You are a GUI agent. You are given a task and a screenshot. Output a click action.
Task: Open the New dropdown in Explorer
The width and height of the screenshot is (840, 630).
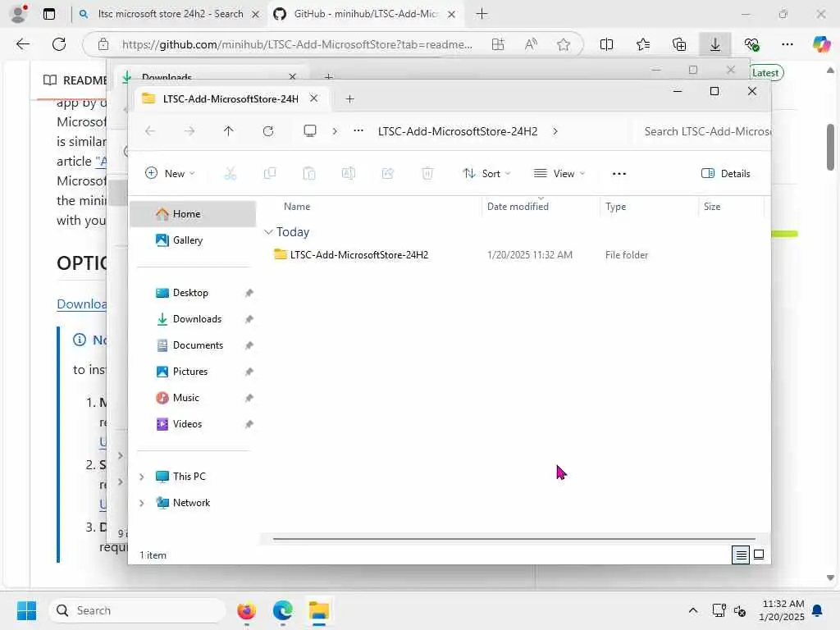pos(171,174)
